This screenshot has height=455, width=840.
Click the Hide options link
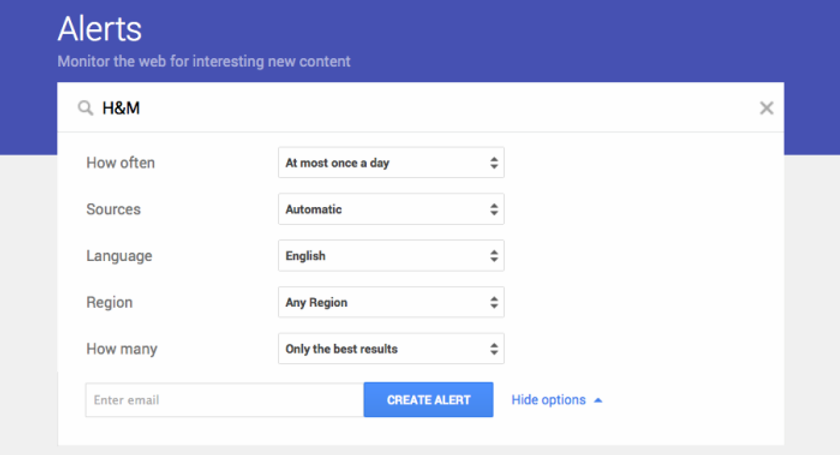[549, 400]
